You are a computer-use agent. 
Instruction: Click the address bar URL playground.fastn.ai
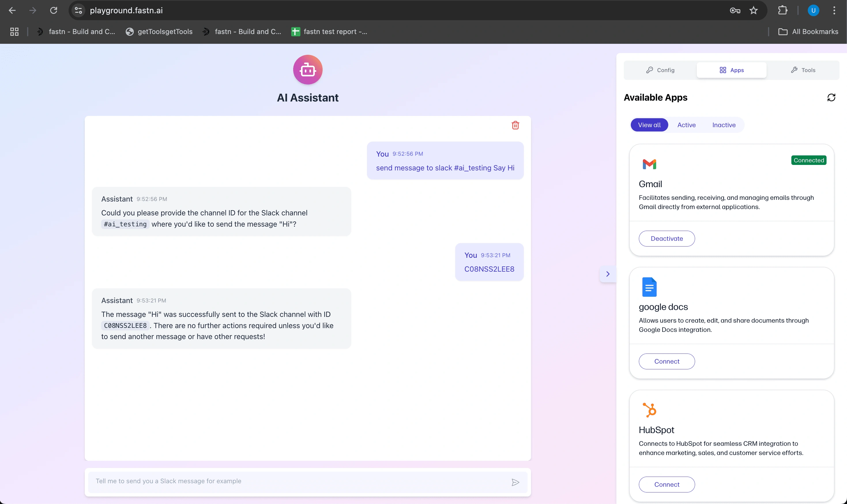click(126, 11)
